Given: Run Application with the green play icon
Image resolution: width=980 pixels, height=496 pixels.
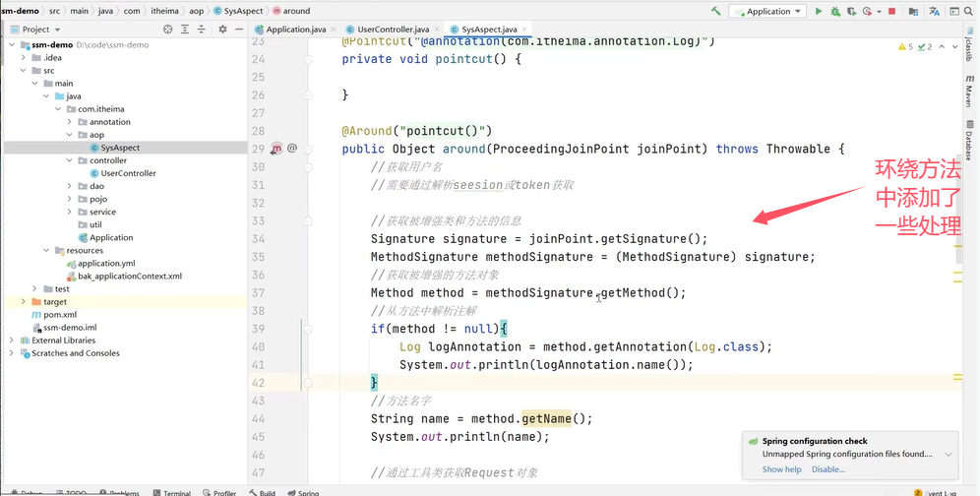Looking at the screenshot, I should tap(818, 11).
